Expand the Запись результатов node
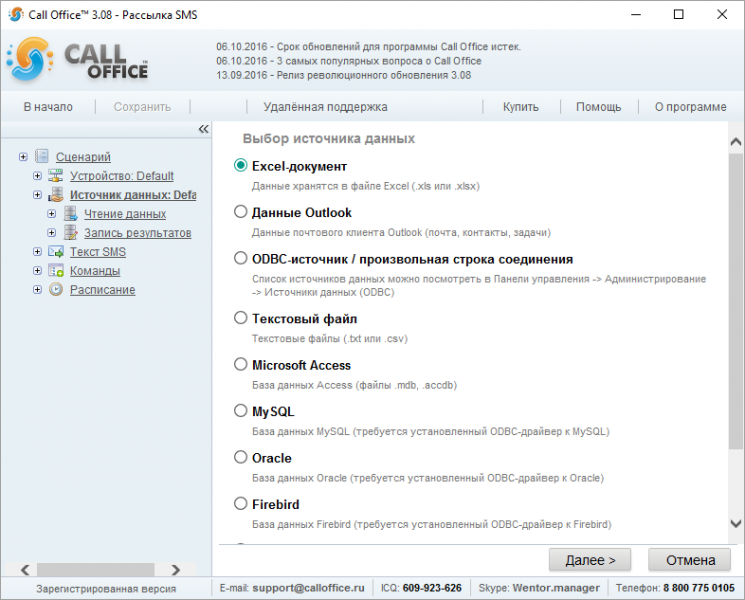 (51, 233)
